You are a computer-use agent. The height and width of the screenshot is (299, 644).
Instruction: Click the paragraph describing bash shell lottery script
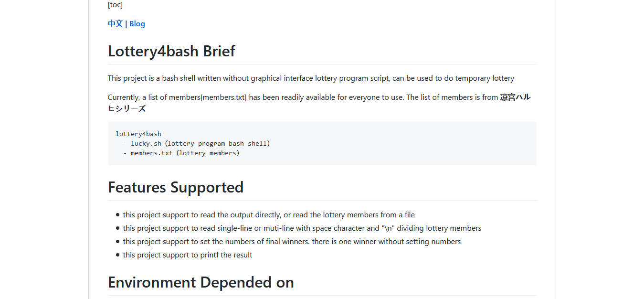tap(311, 78)
